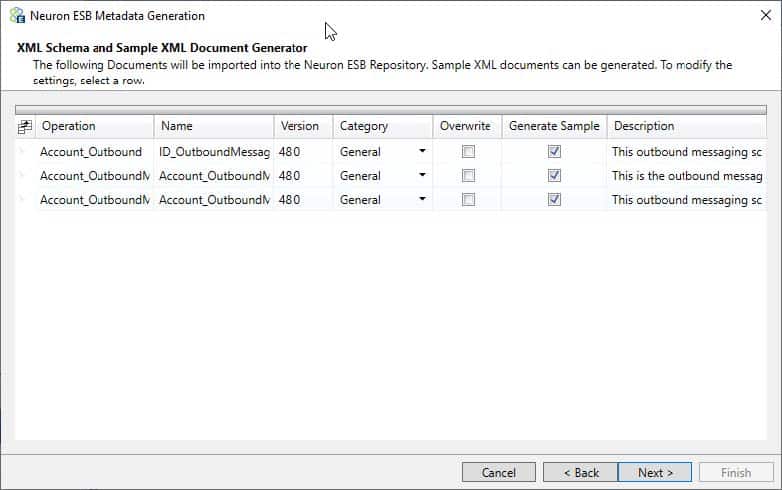Screen dimensions: 782x490
Task: Open Category dropdown for 'This is the outbound messag' row
Action: click(422, 175)
